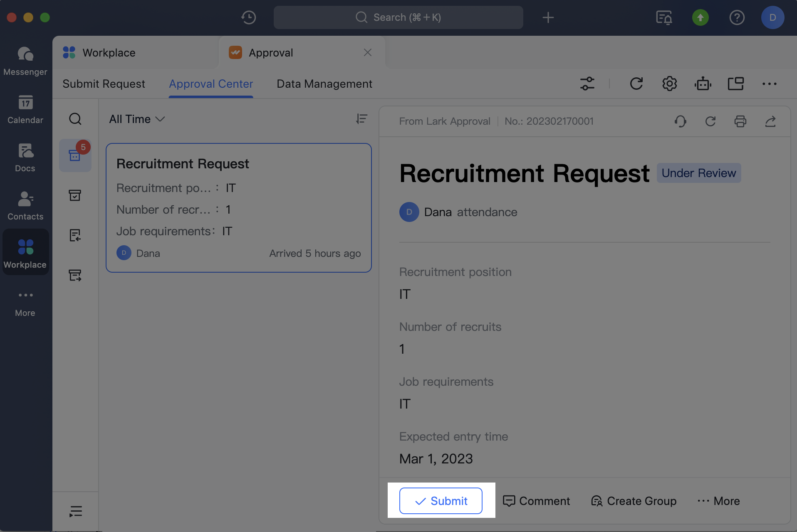
Task: Open Messenger from the sidebar
Action: (25, 61)
